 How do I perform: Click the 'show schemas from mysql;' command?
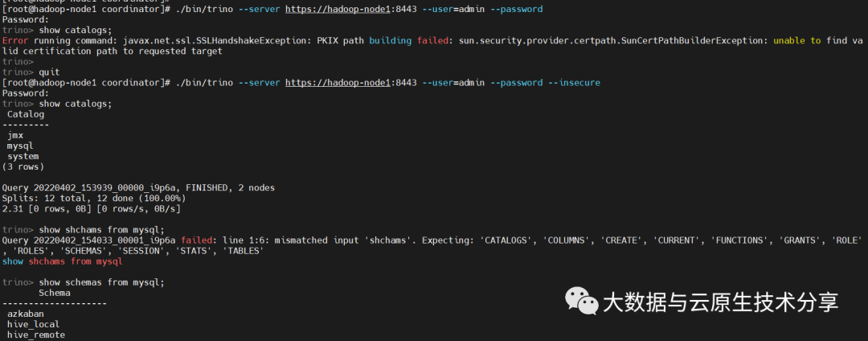[x=100, y=282]
